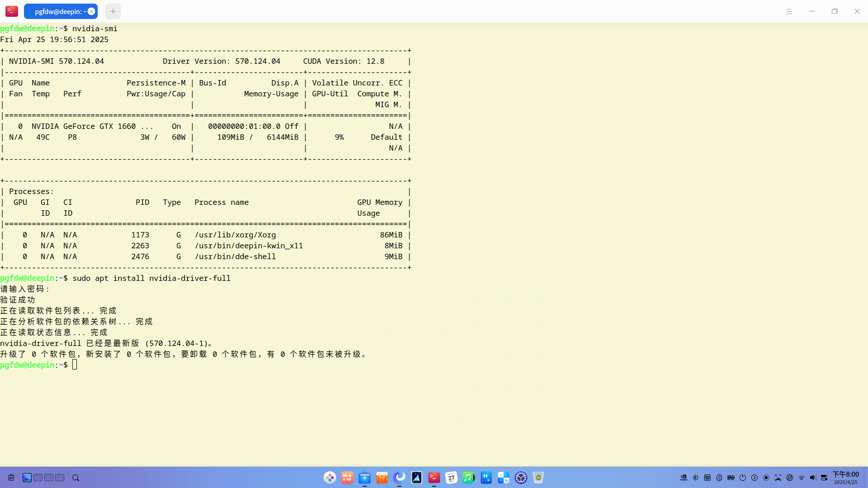Open the terminal hamburger menu
Viewport: 868px width, 488px height.
(x=789, y=11)
